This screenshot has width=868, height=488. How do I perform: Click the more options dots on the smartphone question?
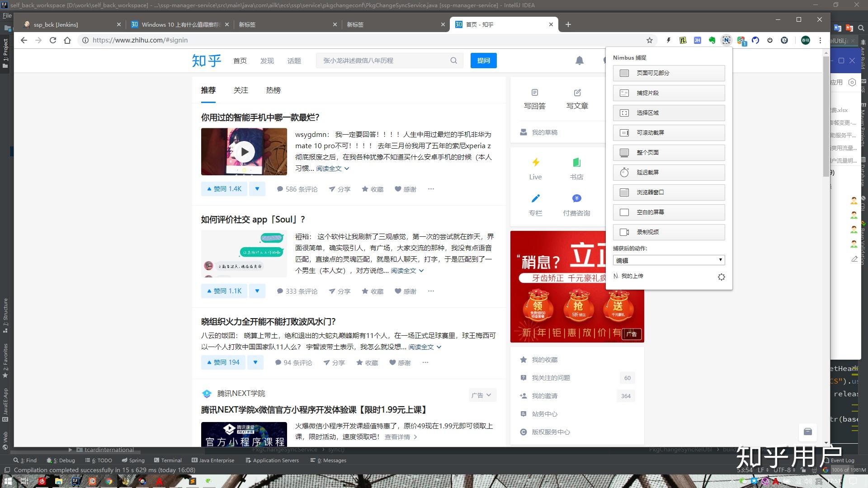click(431, 189)
